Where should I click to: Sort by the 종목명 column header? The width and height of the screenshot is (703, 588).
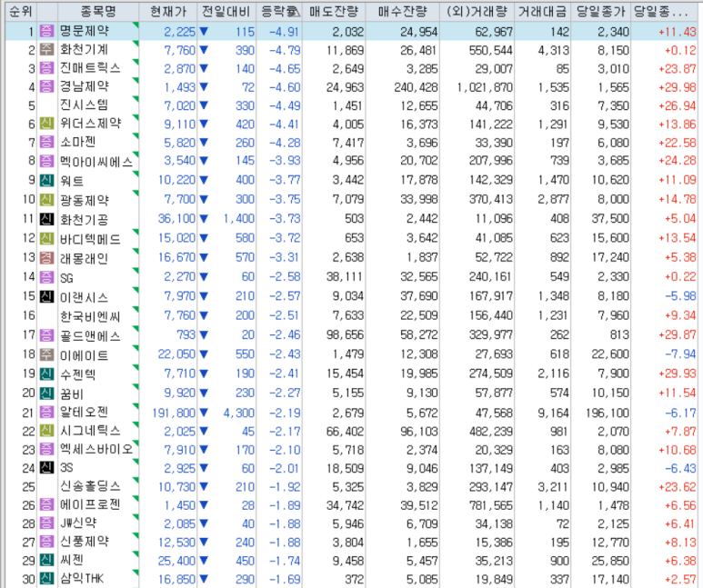(98, 11)
